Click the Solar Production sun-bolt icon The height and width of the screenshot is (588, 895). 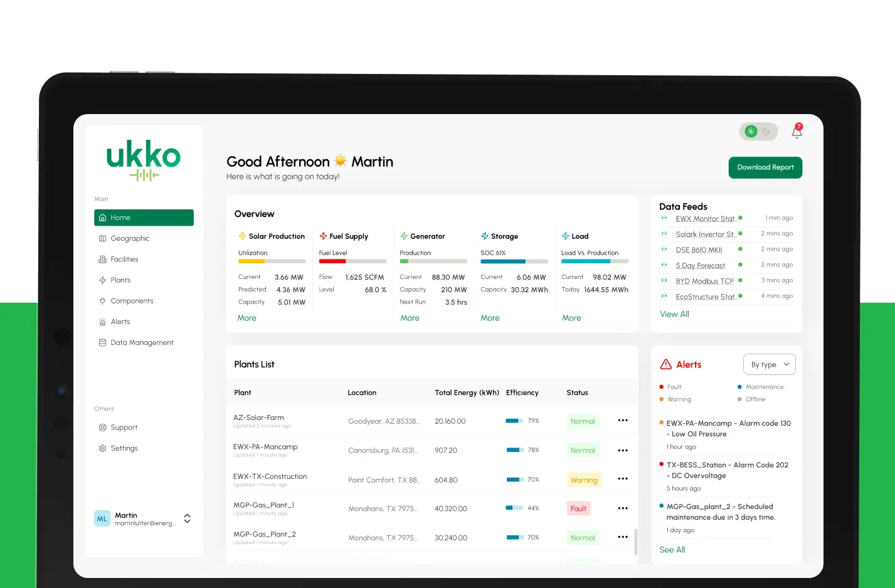[242, 236]
